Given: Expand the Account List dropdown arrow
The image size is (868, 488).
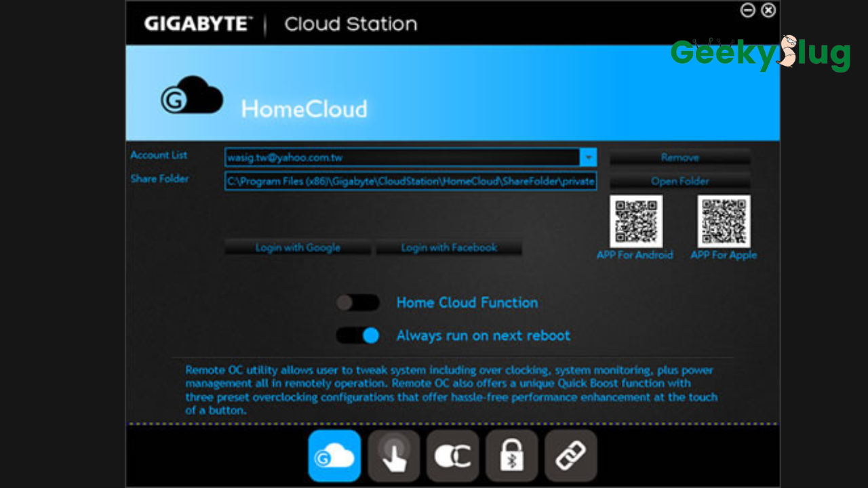Looking at the screenshot, I should click(589, 157).
